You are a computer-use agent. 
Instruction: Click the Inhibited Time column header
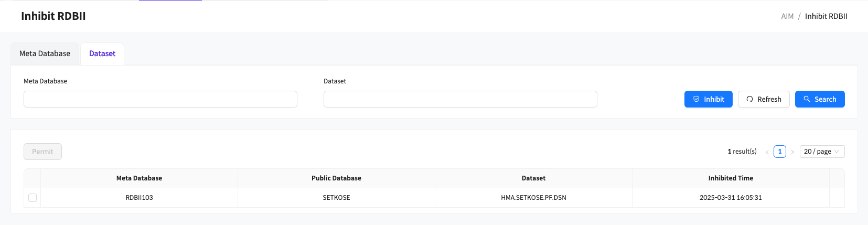point(730,178)
